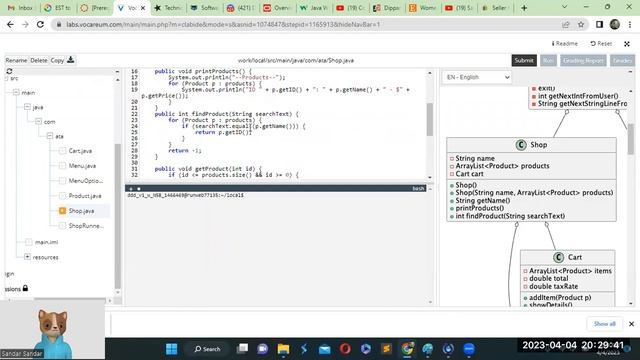Click the file tree vertical scrollbar
This screenshot has height=360, width=640.
[x=118, y=216]
